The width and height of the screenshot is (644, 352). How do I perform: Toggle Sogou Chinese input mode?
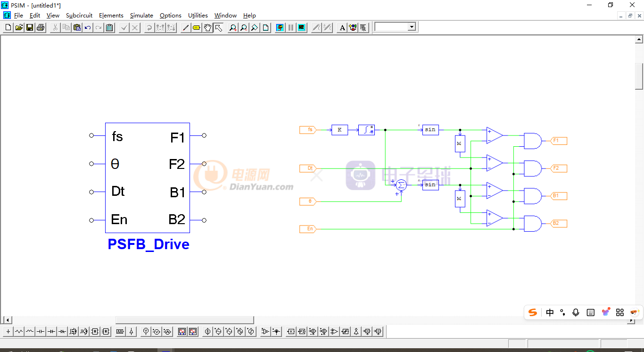pyautogui.click(x=550, y=312)
